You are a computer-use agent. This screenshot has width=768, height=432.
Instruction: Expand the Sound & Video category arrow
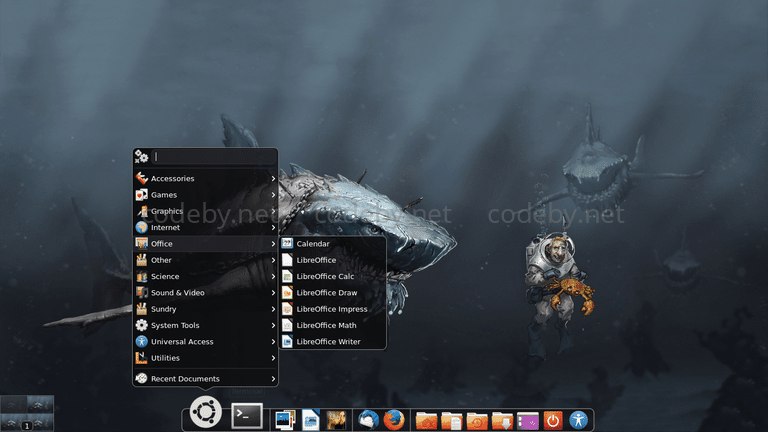pyautogui.click(x=273, y=293)
